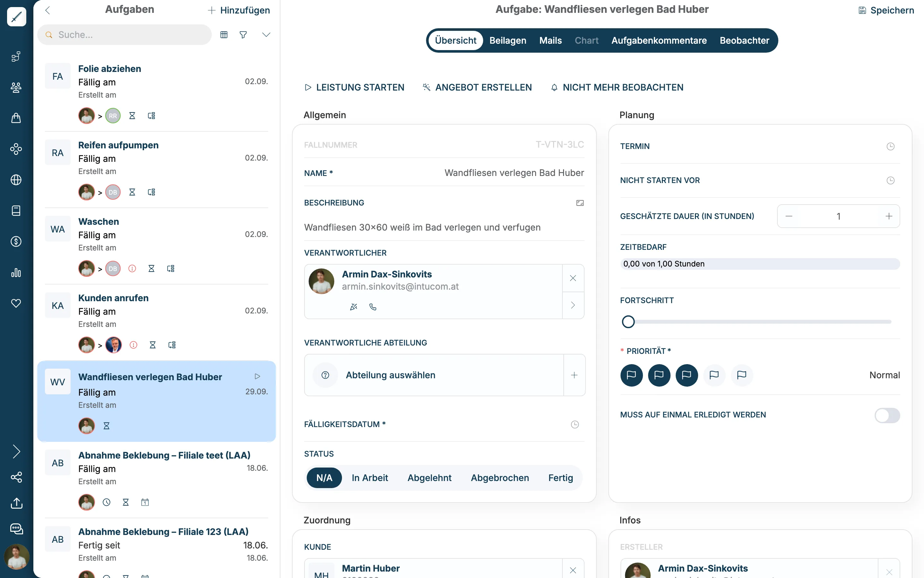Click the back arrow next to Aufgaben
924x578 pixels.
point(48,10)
